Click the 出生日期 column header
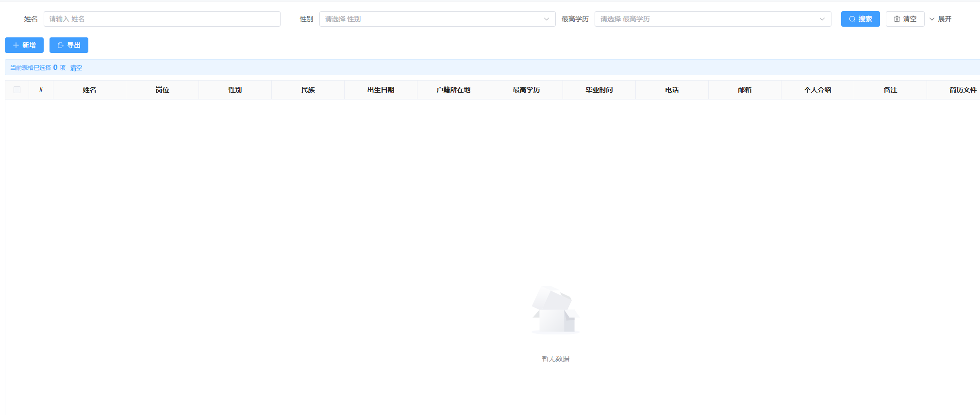Image resolution: width=980 pixels, height=415 pixels. [x=381, y=90]
